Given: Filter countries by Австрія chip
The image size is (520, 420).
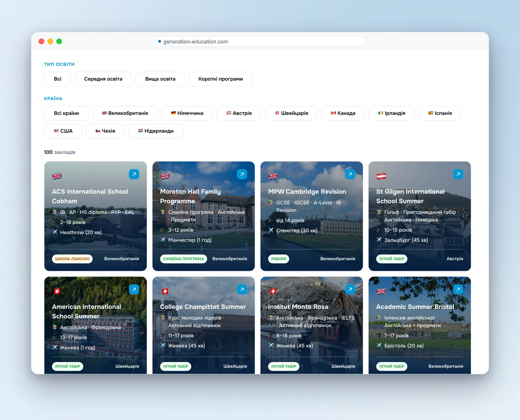Looking at the screenshot, I should [239, 113].
